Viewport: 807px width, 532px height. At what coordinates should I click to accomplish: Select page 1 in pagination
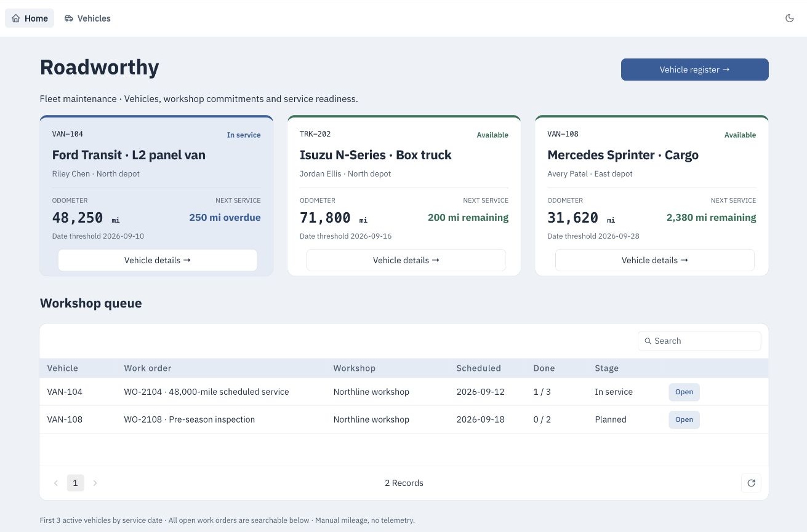[x=75, y=483]
